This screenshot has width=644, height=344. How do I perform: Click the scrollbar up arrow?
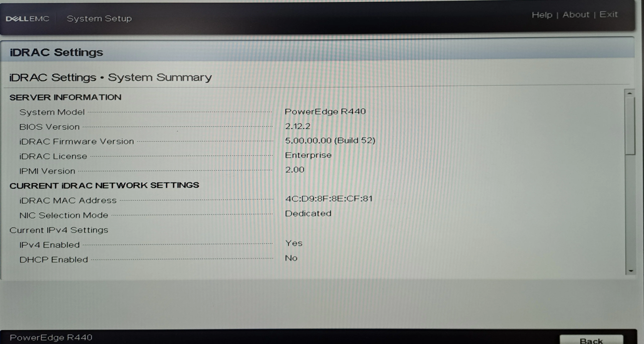630,93
